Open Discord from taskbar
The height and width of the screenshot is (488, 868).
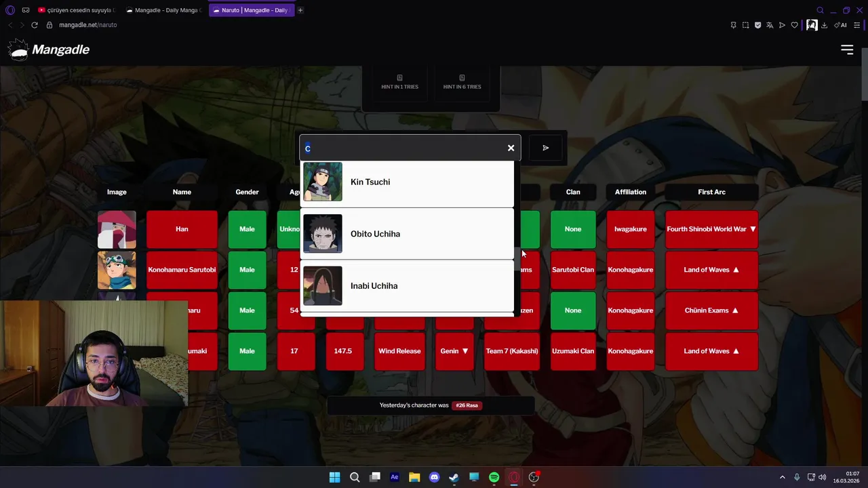point(435,477)
